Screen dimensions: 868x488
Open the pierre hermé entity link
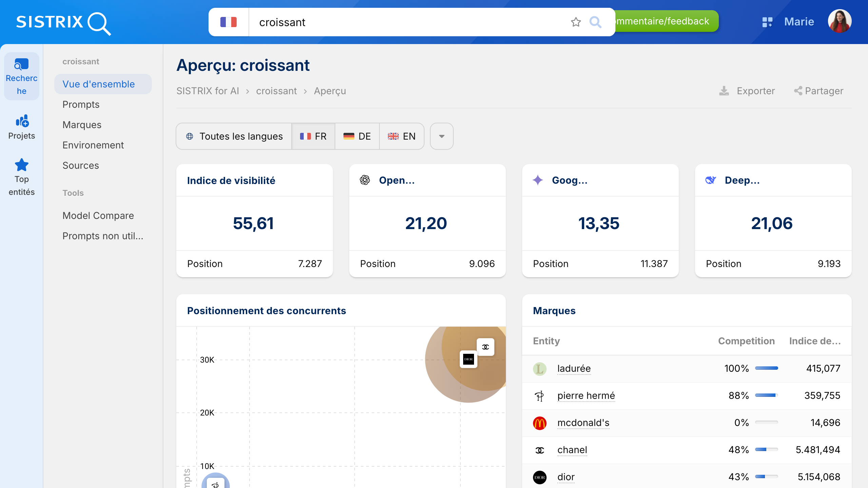tap(586, 396)
